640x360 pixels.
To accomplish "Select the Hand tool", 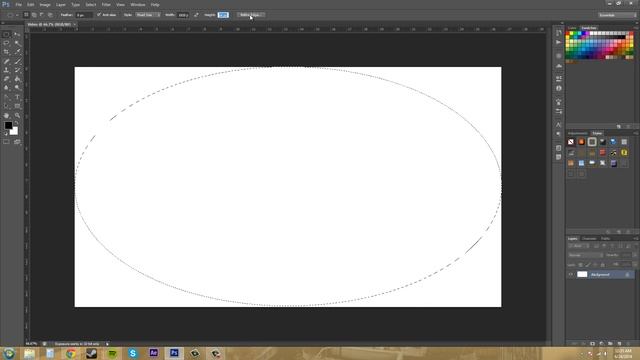I will pos(7,116).
